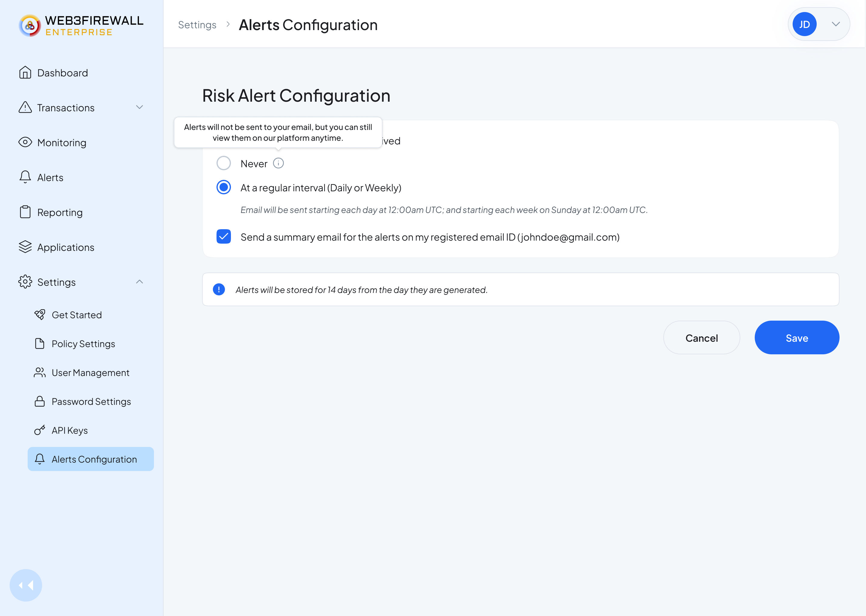Click the Settings breadcrumb link
The image size is (866, 616).
(197, 25)
